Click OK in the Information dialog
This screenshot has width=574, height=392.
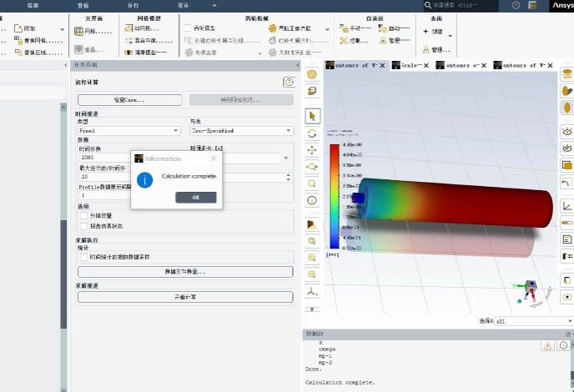[x=196, y=198]
